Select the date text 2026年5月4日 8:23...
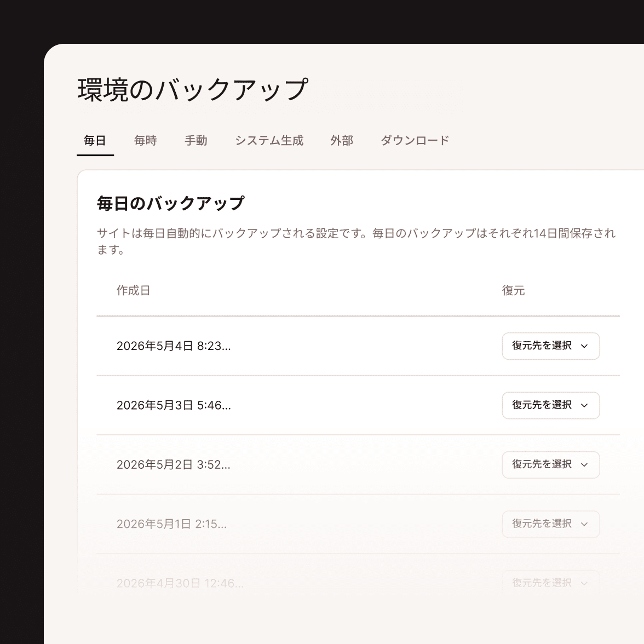This screenshot has height=644, width=644. pyautogui.click(x=174, y=346)
